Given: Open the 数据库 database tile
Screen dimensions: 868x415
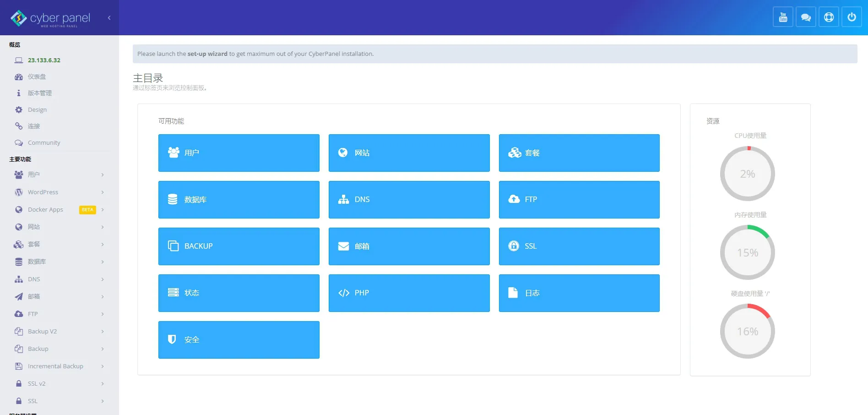Looking at the screenshot, I should [x=239, y=200].
